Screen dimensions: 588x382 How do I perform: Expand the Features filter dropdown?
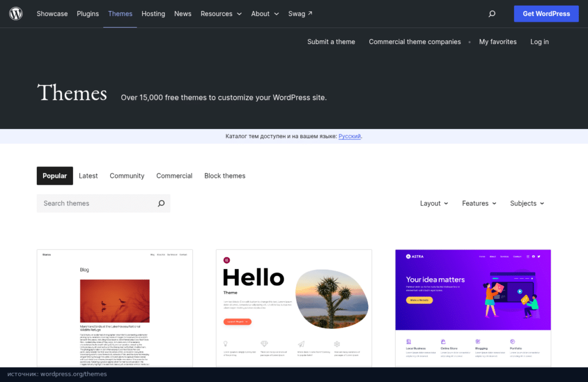coord(479,204)
